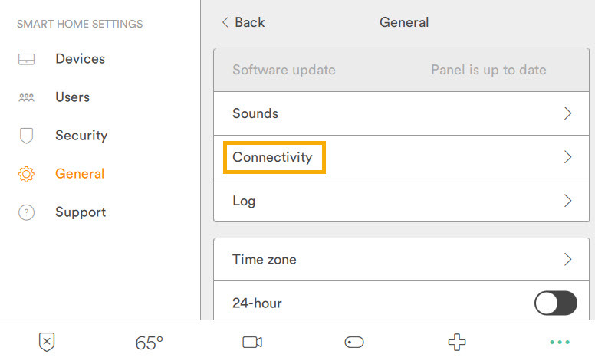
Task: Click the Devices panel icon in sidebar
Action: [27, 59]
